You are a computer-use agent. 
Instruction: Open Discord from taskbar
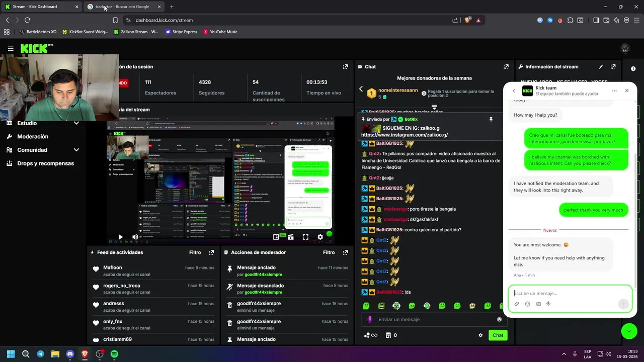click(70, 354)
